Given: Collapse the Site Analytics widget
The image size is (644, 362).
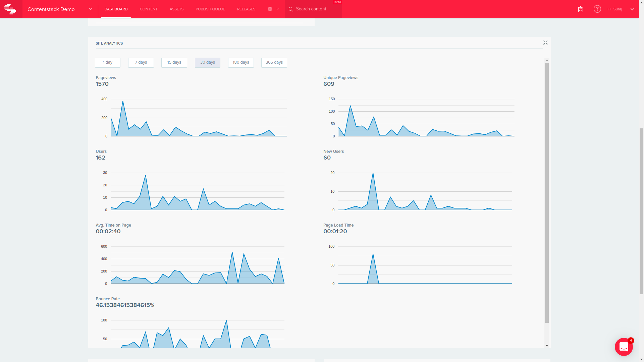Looking at the screenshot, I should [x=545, y=43].
